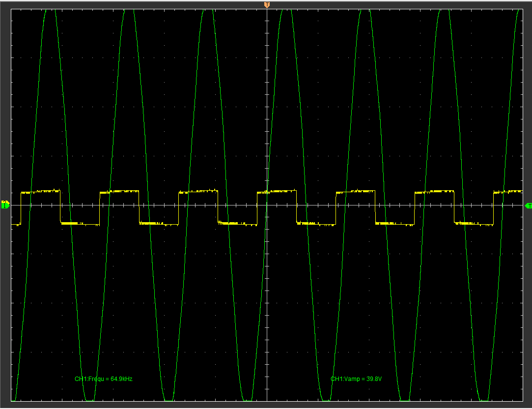Click green sine trough just left of Vamp readout
532x409 pixels.
(325, 399)
